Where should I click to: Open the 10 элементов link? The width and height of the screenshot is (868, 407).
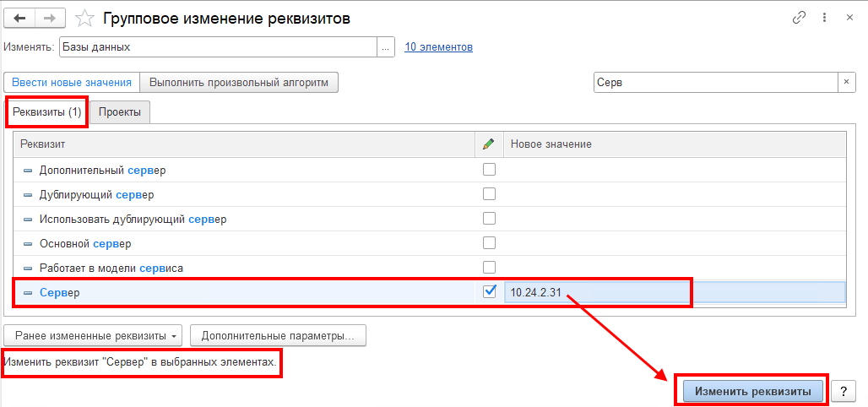[x=438, y=47]
